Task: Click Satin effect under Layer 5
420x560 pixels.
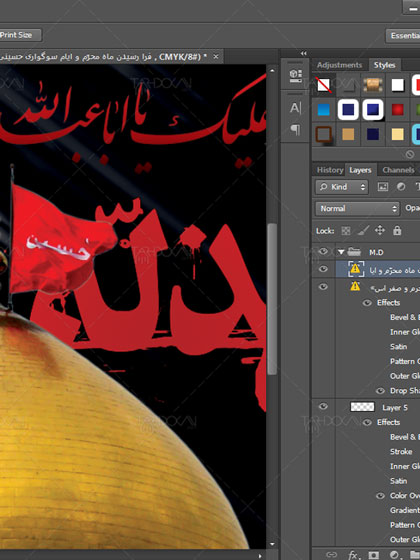Action: coord(398,481)
